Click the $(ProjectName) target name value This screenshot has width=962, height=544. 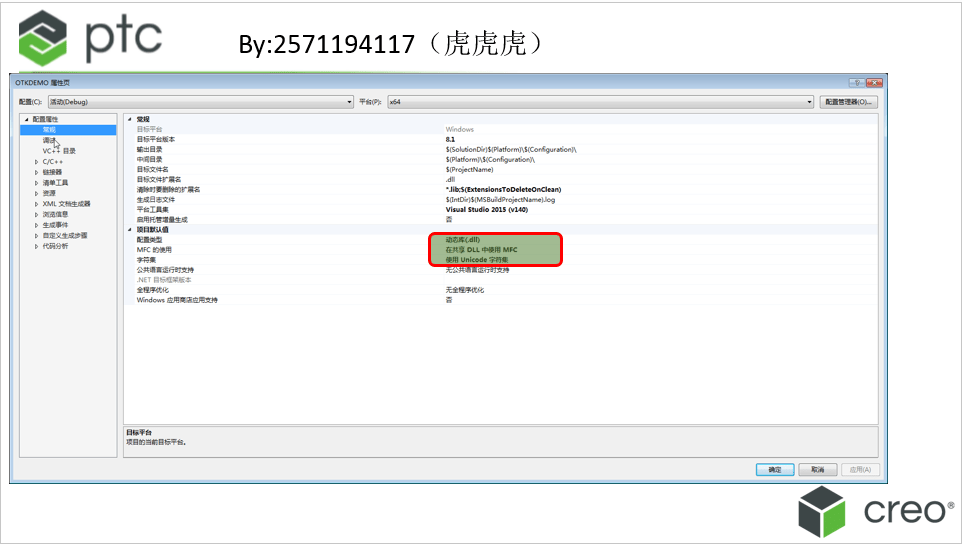tap(469, 169)
